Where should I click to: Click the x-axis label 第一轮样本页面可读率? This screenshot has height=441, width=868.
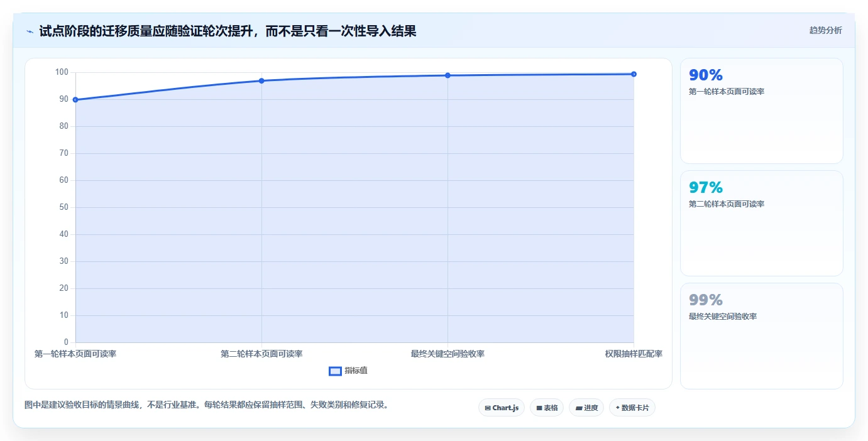[x=75, y=354]
